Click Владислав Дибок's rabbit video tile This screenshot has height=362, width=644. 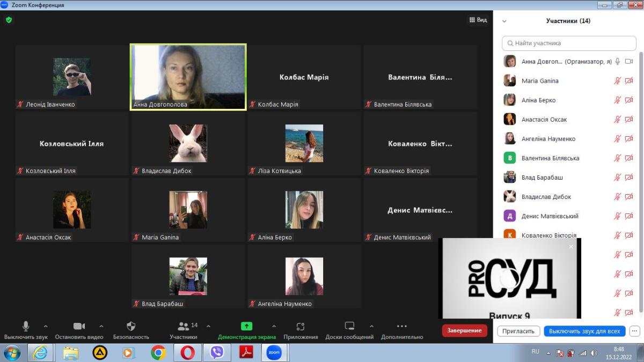(188, 143)
